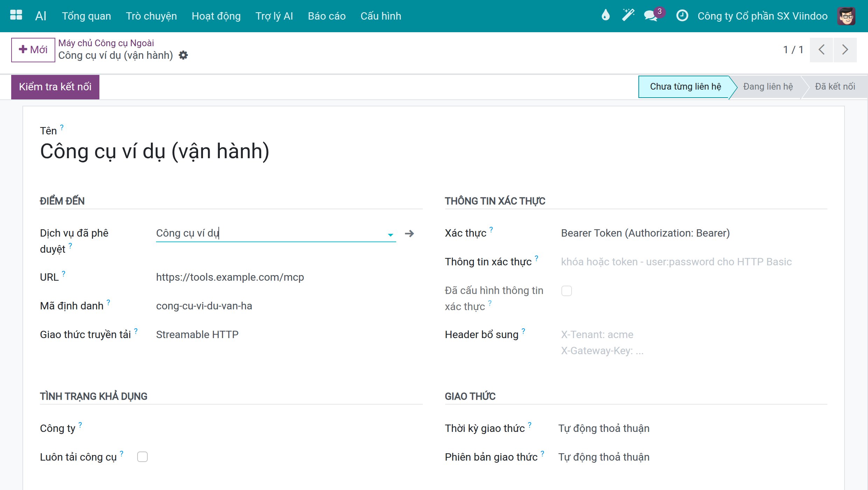This screenshot has height=490, width=868.
Task: Select Đang liên hệ status stage
Action: [x=768, y=87]
